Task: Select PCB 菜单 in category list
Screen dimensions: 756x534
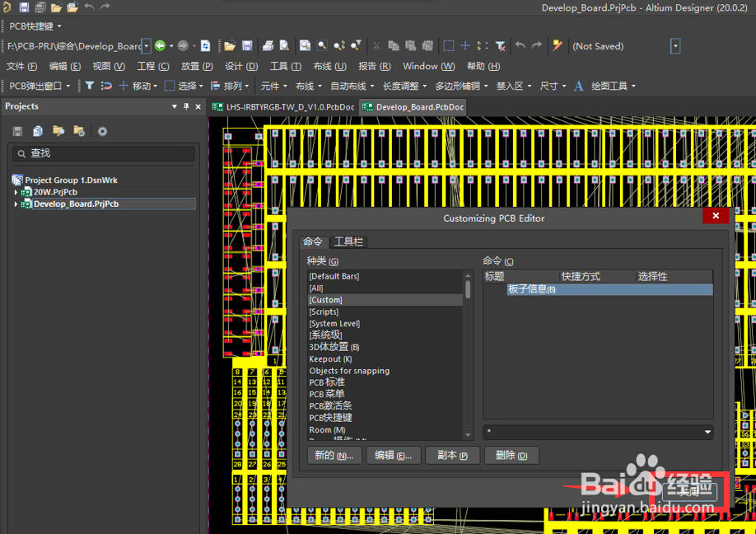Action: pyautogui.click(x=385, y=394)
